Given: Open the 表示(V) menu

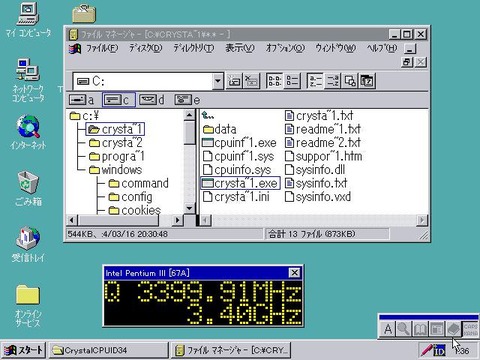Looking at the screenshot, I should click(240, 48).
